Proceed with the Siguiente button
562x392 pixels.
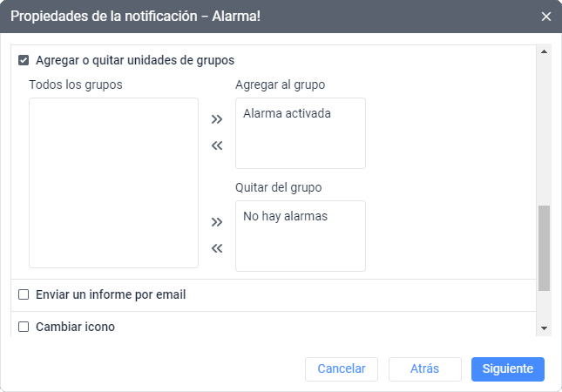(x=508, y=368)
